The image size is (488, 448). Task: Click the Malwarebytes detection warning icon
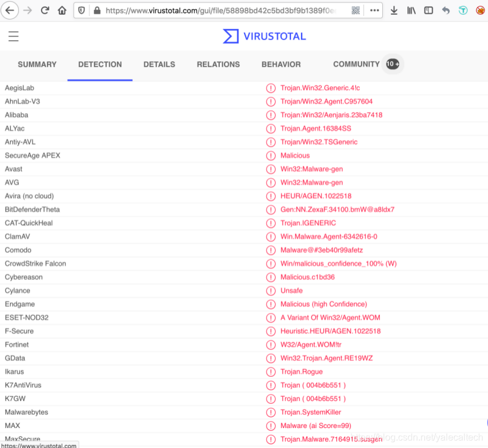[x=271, y=412]
